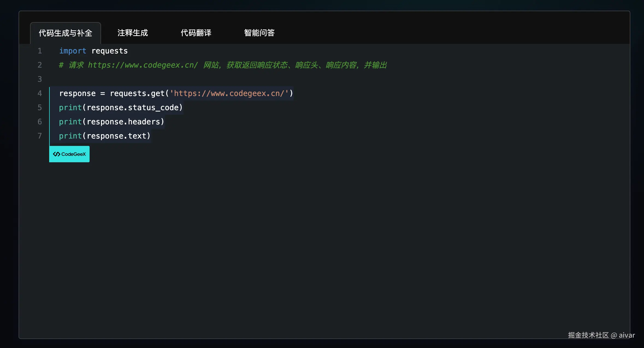Select the response.text print statement

point(104,136)
